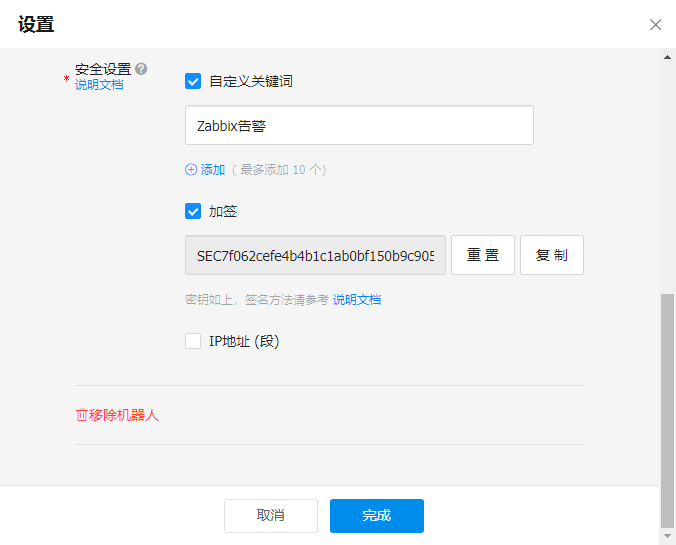676x545 pixels.
Task: Click the 设置 dialog title
Action: click(x=36, y=25)
